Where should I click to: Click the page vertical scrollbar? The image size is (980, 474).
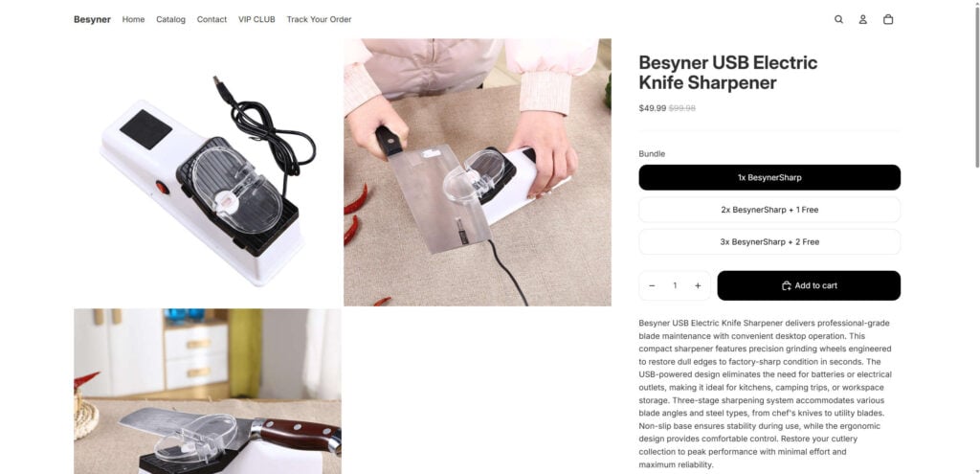tap(977, 87)
